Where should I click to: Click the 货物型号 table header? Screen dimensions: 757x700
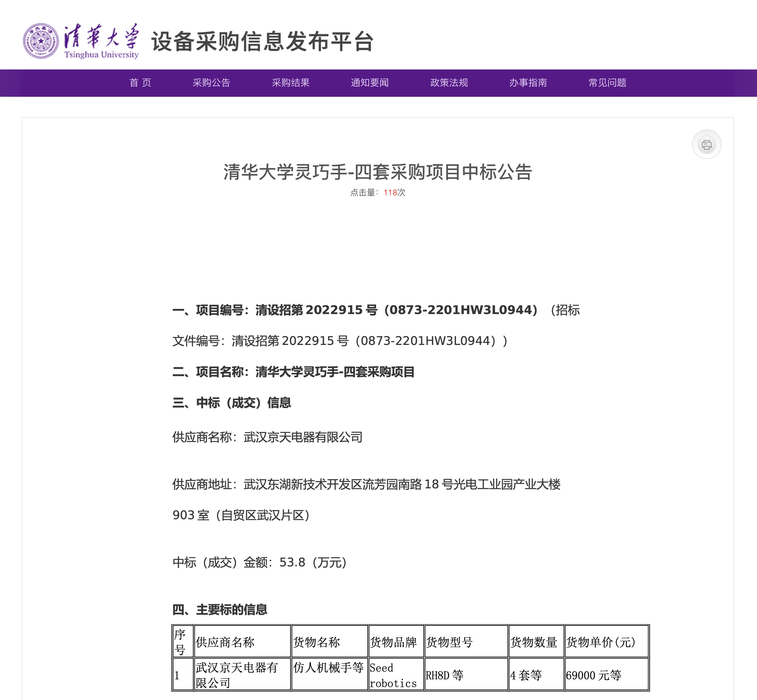click(466, 641)
